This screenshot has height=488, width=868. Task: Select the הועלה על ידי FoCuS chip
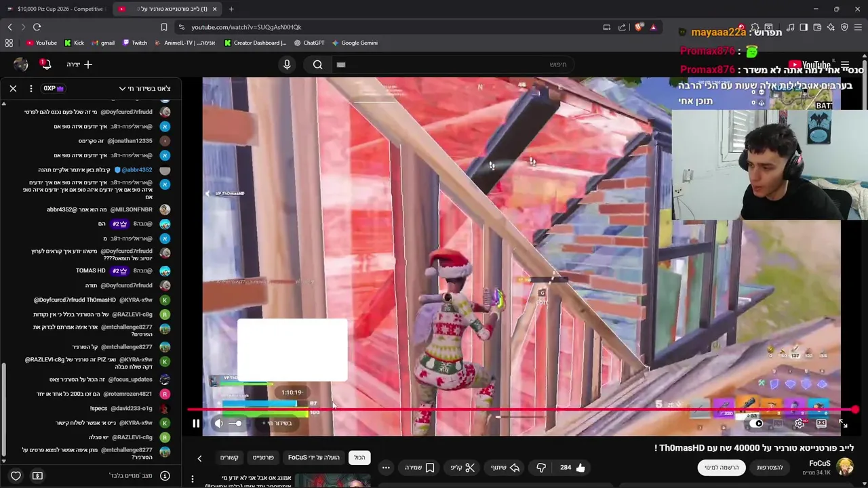tap(314, 457)
